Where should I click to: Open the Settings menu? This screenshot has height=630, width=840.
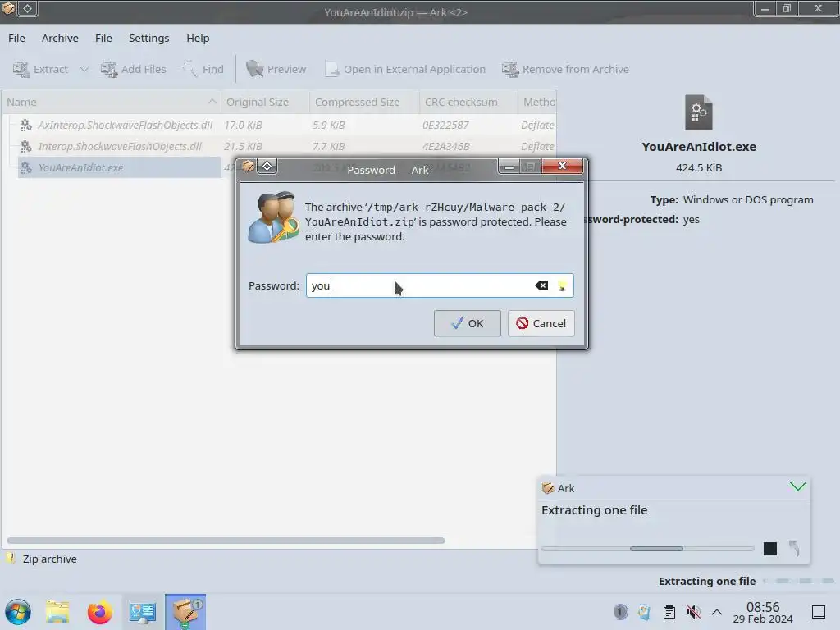click(149, 38)
